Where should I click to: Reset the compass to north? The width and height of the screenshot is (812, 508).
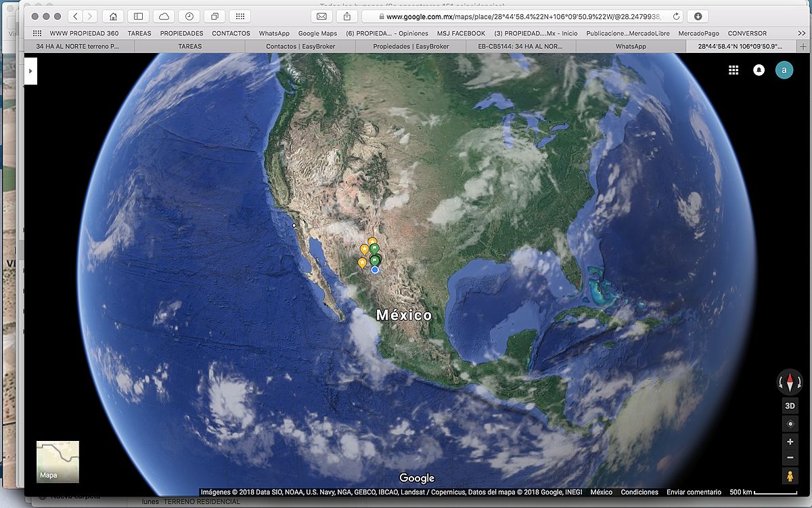click(x=790, y=382)
